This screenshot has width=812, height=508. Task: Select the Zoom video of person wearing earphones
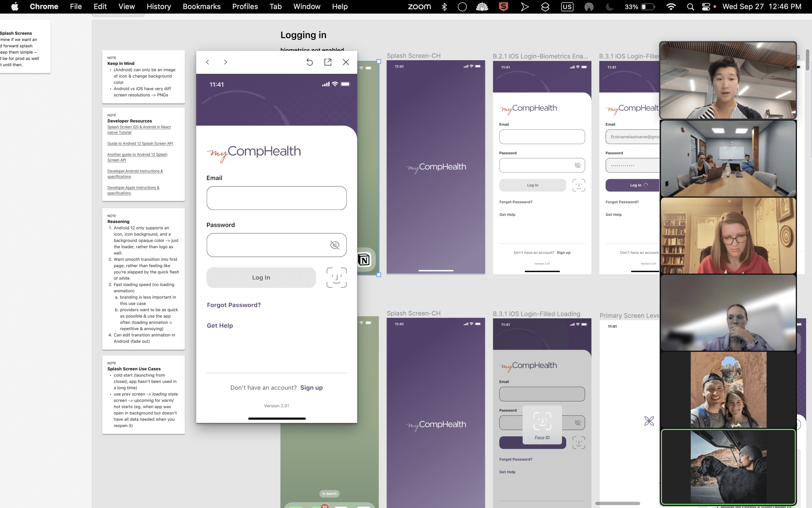pyautogui.click(x=728, y=80)
